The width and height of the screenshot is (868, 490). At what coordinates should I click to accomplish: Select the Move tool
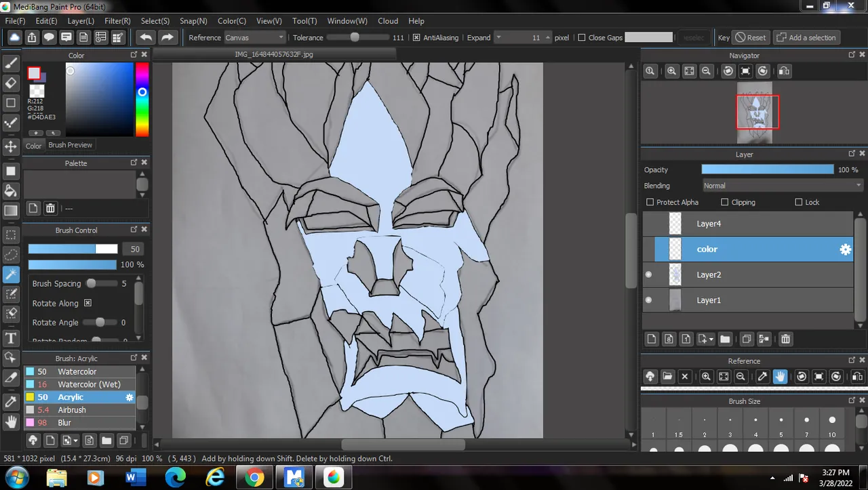point(11,146)
